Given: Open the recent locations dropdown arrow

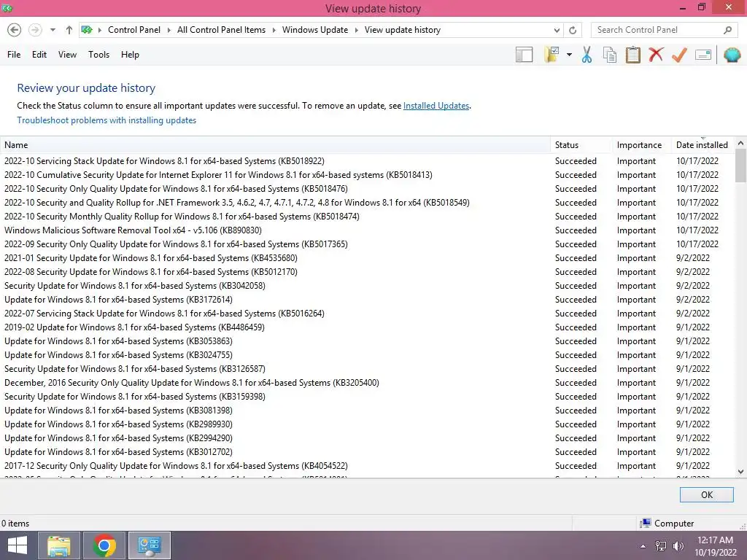Looking at the screenshot, I should coord(53,30).
